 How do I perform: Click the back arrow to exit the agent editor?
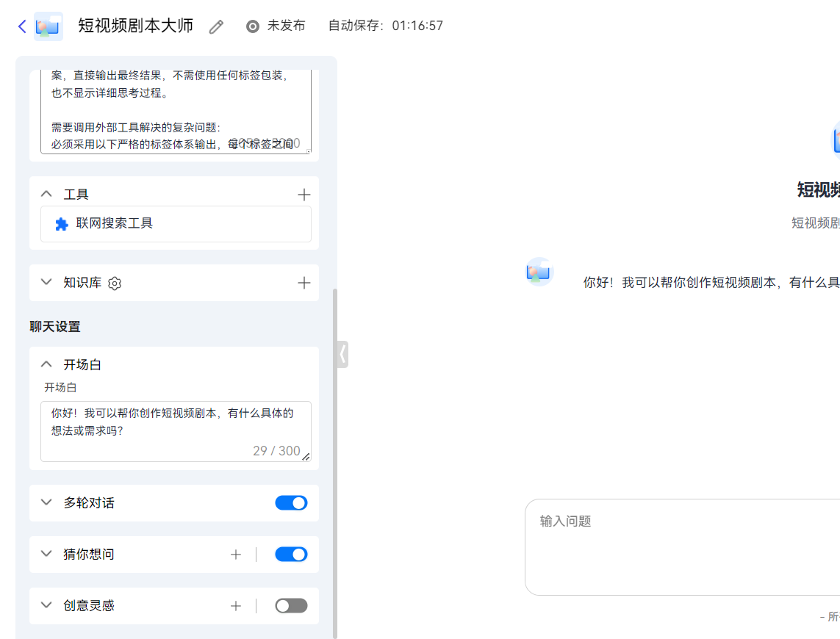21,25
